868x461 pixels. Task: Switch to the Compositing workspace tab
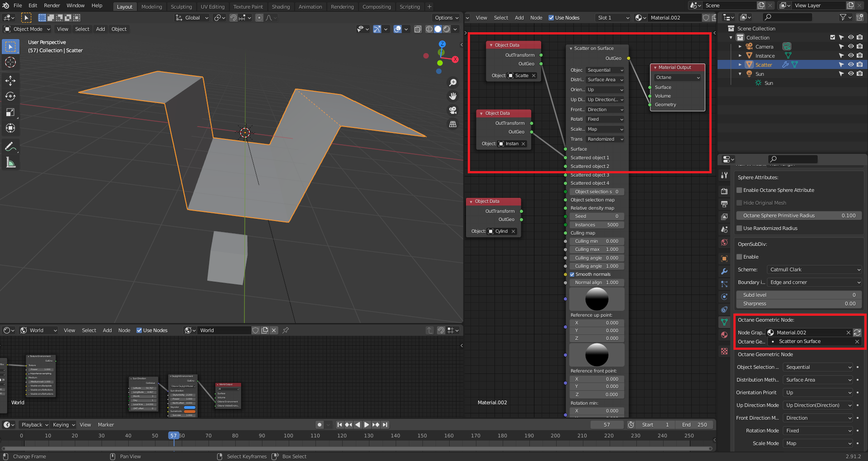(377, 7)
